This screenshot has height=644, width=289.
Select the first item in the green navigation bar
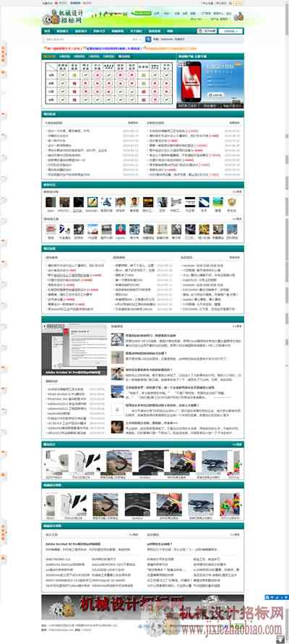coord(47,31)
